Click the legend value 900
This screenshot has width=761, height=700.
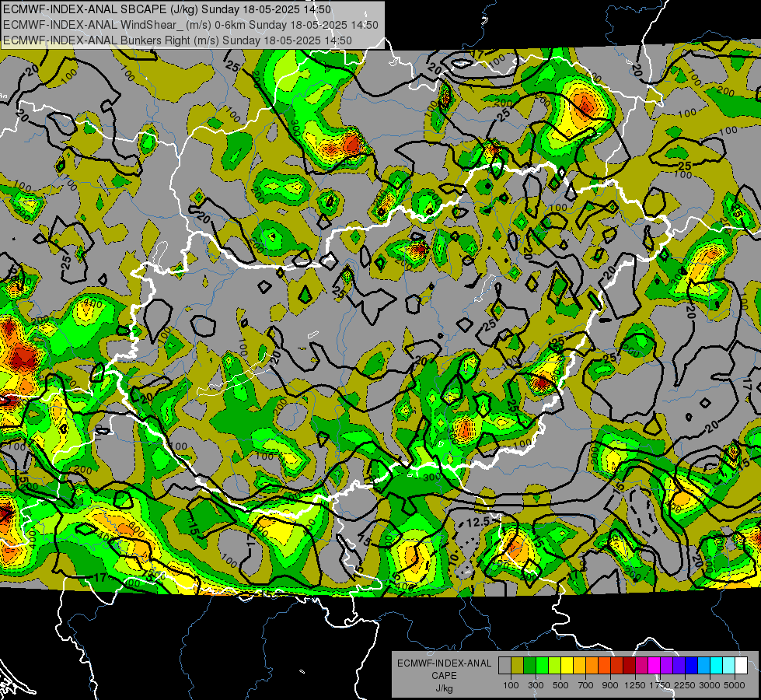click(610, 685)
